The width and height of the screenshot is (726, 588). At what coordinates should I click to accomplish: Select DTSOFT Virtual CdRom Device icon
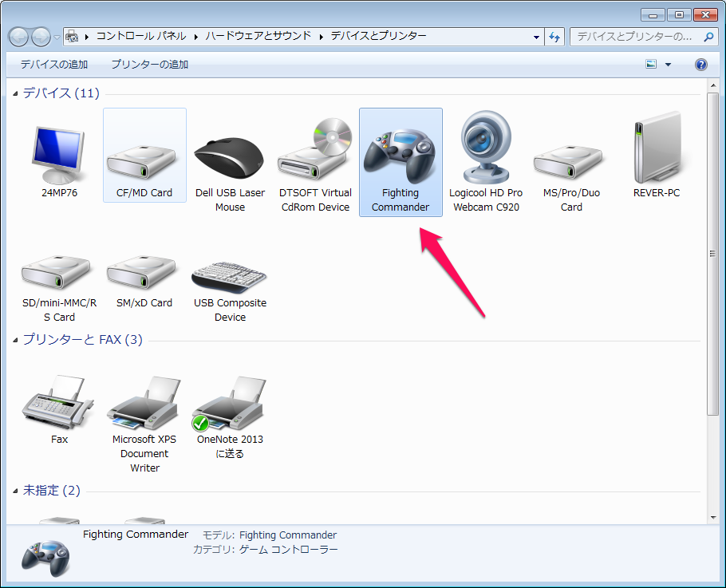coord(315,149)
